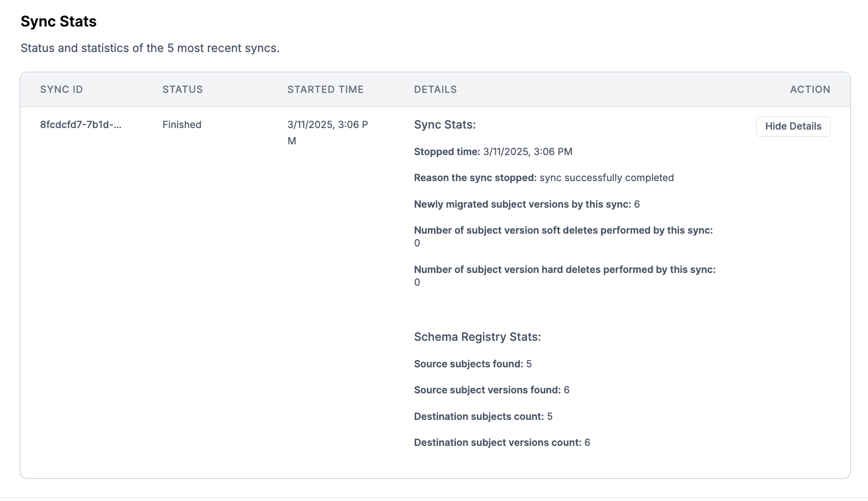Click the Sync Stats: details heading
Image resolution: width=868 pixels, height=501 pixels.
pyautogui.click(x=445, y=124)
